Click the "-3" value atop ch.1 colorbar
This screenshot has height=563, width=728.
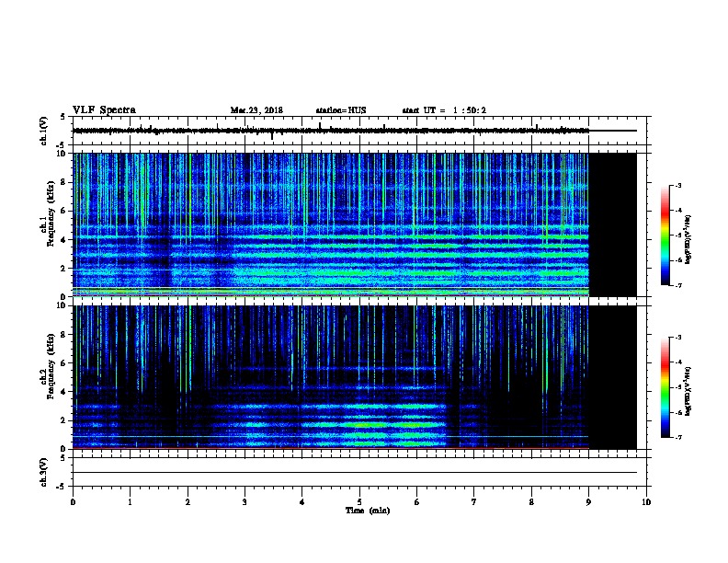(678, 186)
